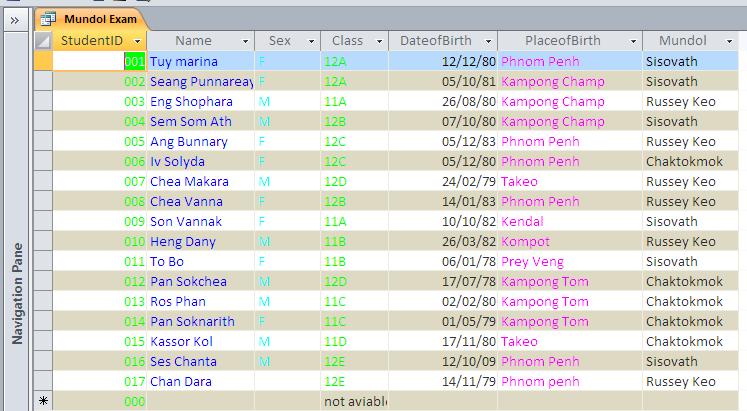The image size is (747, 411).
Task: Click the date of birth 12/12/80
Action: click(x=469, y=61)
